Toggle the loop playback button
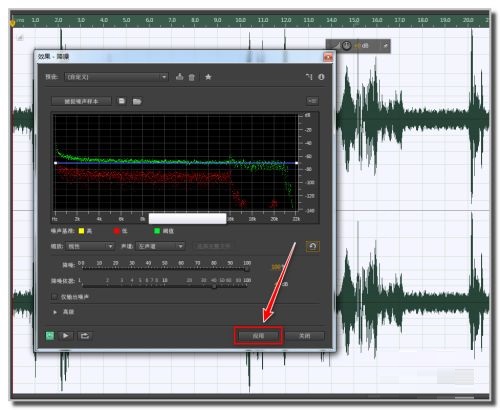The width and height of the screenshot is (500, 410). click(x=85, y=336)
